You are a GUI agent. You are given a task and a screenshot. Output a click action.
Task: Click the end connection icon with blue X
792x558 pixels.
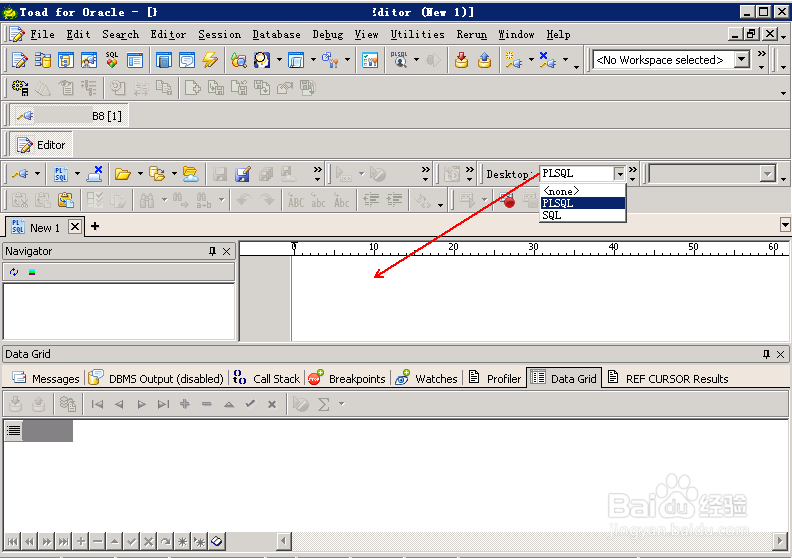coord(548,60)
